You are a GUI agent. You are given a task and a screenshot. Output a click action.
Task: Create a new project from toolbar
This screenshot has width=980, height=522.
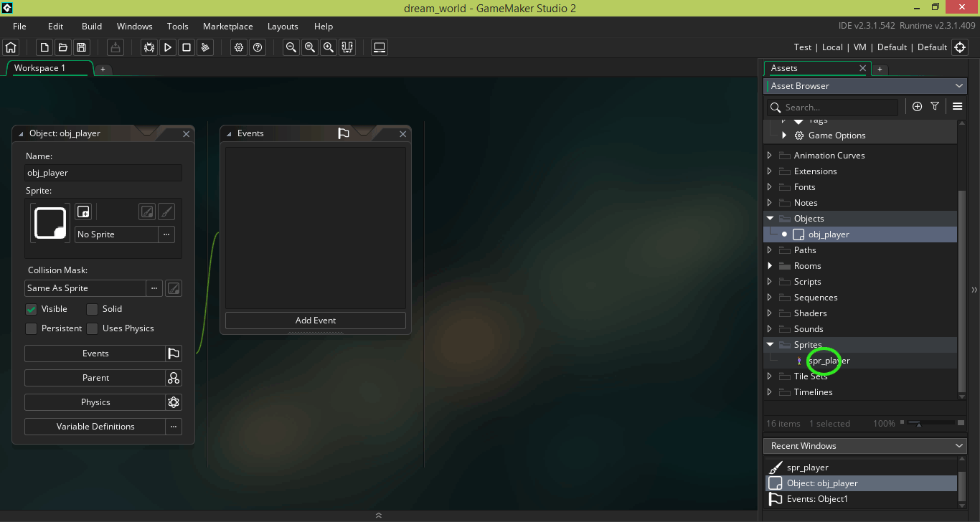tap(44, 47)
